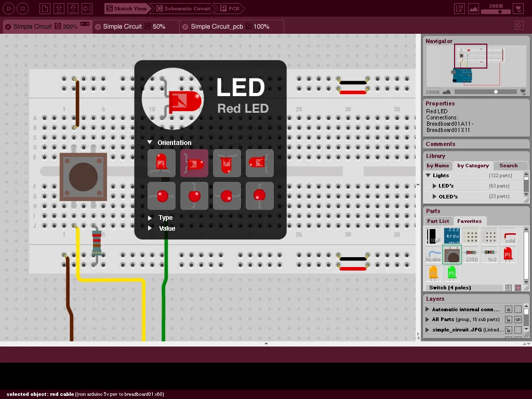This screenshot has width=532, height=399.
Task: Toggle visibility of simple_circuit.JPG layer
Action: coord(518,330)
